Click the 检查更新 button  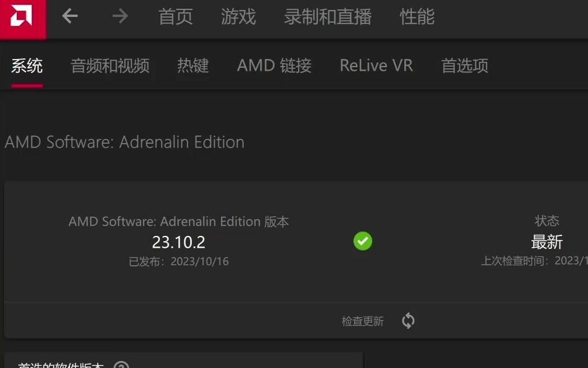tap(363, 321)
